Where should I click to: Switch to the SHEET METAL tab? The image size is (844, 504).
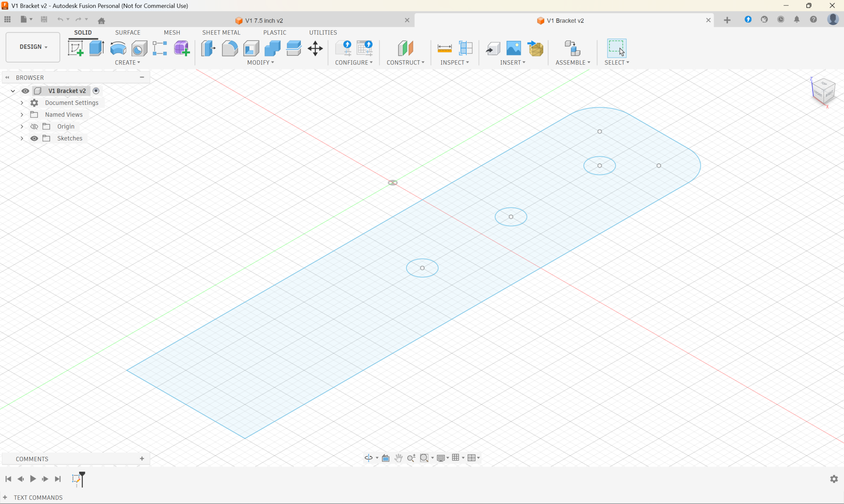pos(221,32)
